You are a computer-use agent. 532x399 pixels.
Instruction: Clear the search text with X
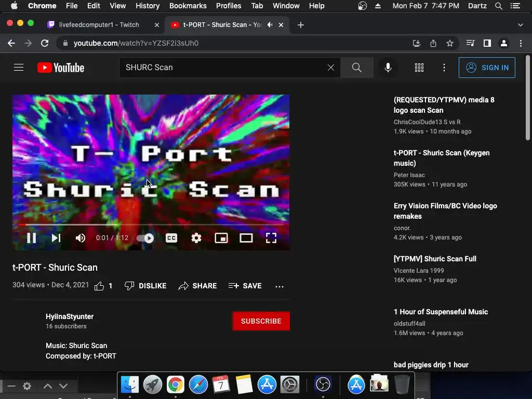click(x=331, y=68)
